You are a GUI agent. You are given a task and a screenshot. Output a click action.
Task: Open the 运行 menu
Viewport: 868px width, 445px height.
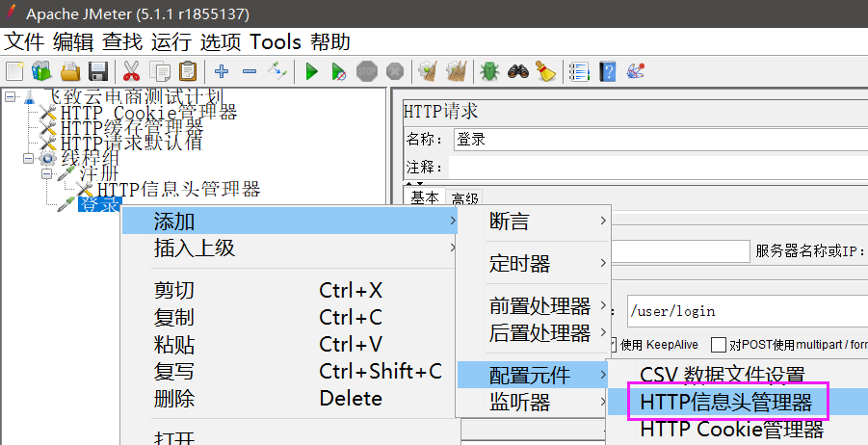point(171,42)
